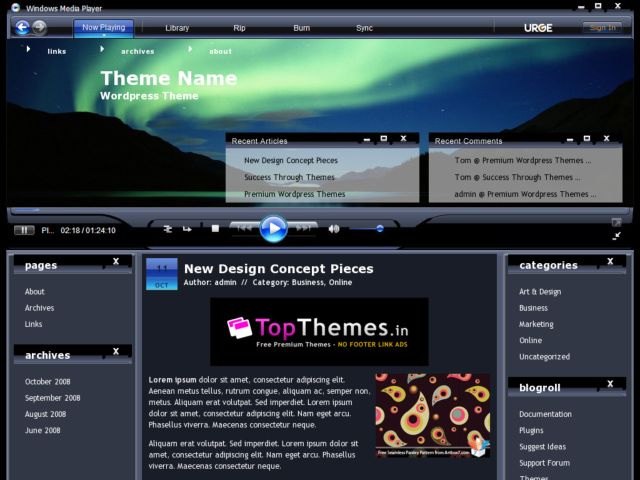The height and width of the screenshot is (480, 640).
Task: Open Tom's comment on Success Through Themes
Action: (518, 177)
